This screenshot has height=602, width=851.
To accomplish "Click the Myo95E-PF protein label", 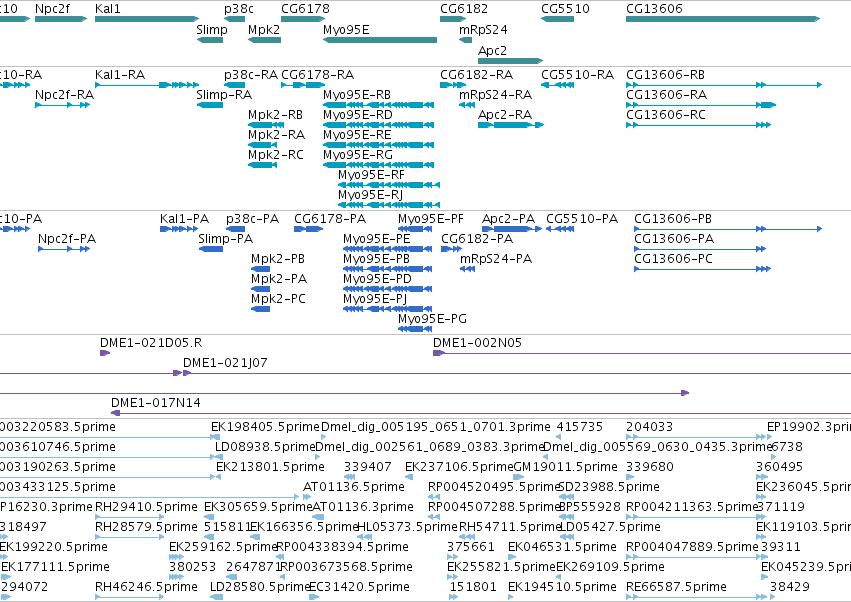I will [431, 219].
